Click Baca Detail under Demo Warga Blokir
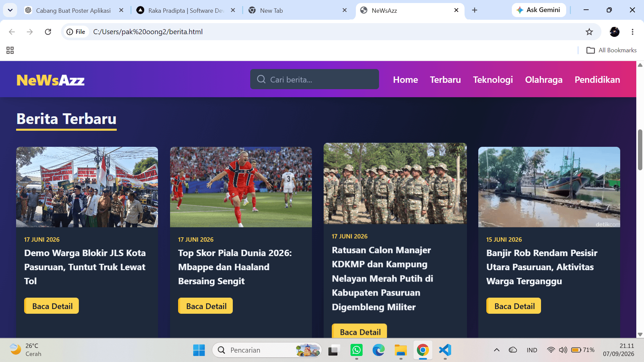This screenshot has width=644, height=362. [52, 306]
